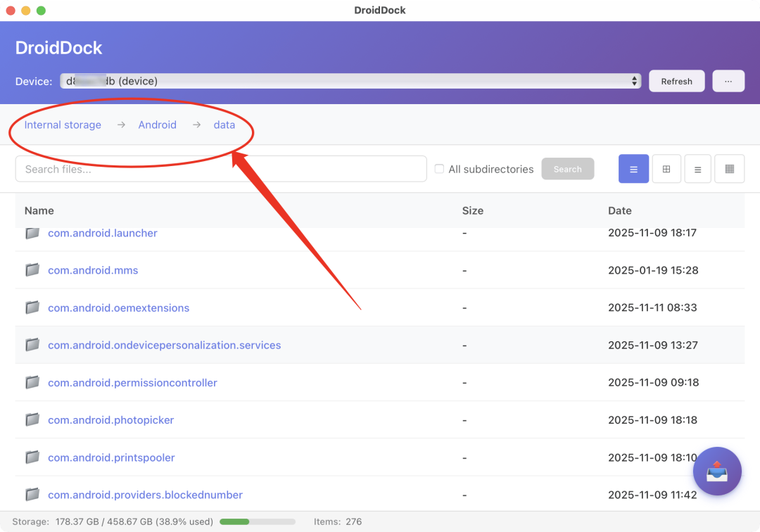Image resolution: width=760 pixels, height=532 pixels.
Task: Switch to grid view
Action: (666, 169)
